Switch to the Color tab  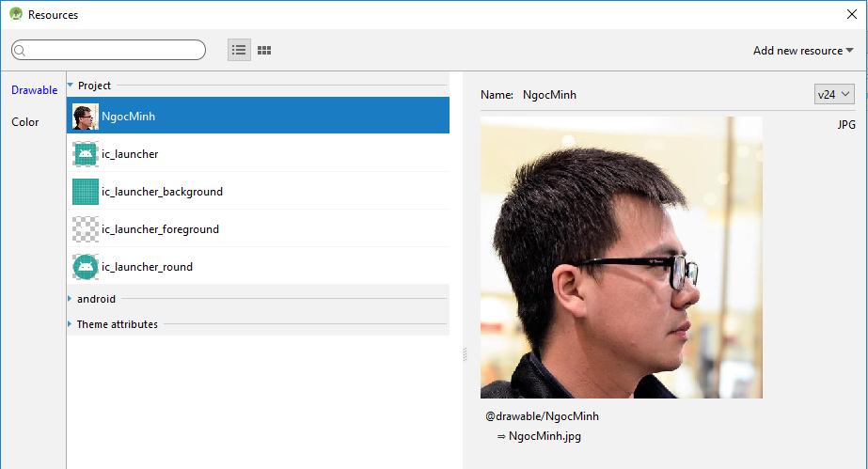point(24,122)
